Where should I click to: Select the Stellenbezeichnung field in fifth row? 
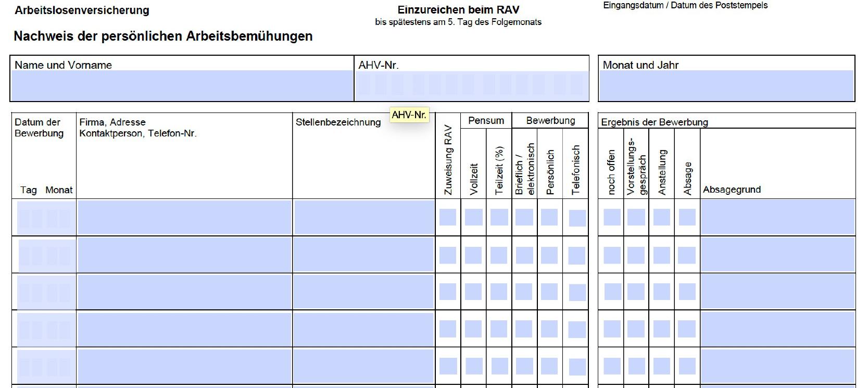(x=364, y=366)
